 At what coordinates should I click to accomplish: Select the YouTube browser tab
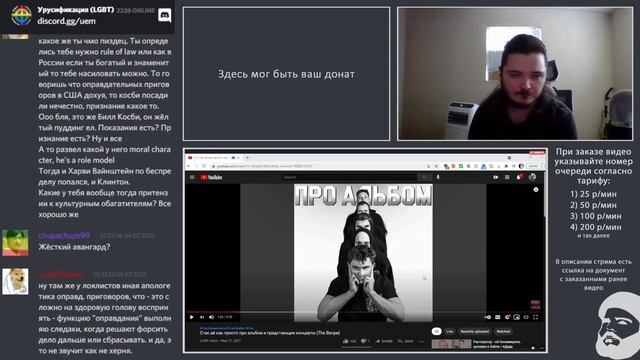tap(214, 158)
